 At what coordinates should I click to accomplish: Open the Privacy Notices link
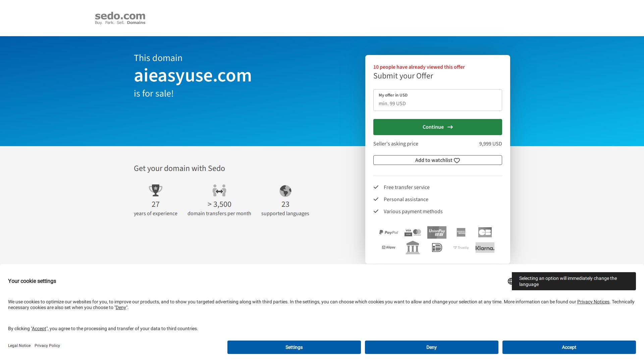593,302
